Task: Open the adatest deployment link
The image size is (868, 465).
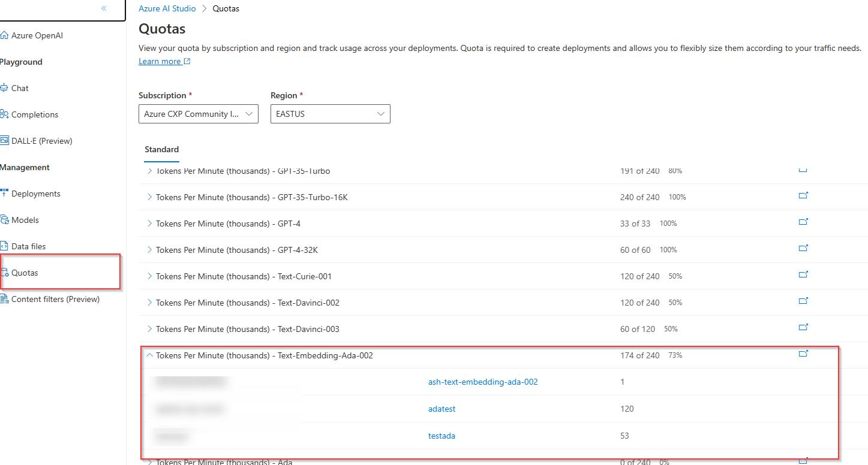Action: (x=442, y=409)
